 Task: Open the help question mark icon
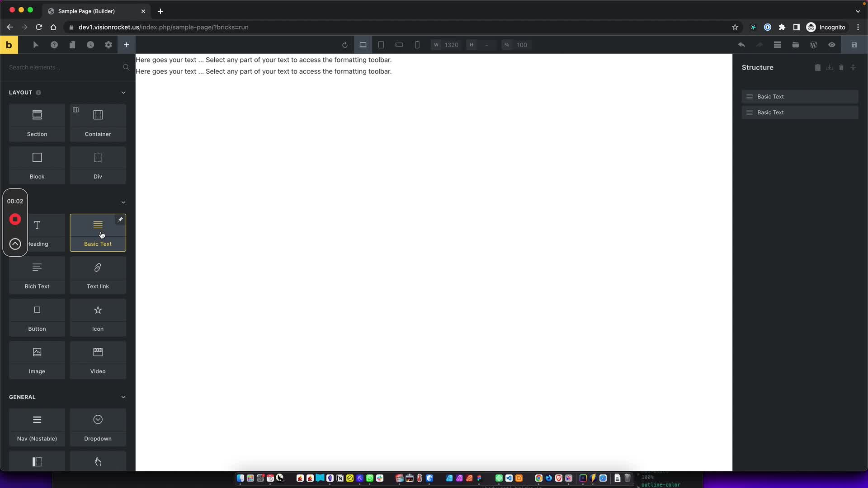click(54, 45)
